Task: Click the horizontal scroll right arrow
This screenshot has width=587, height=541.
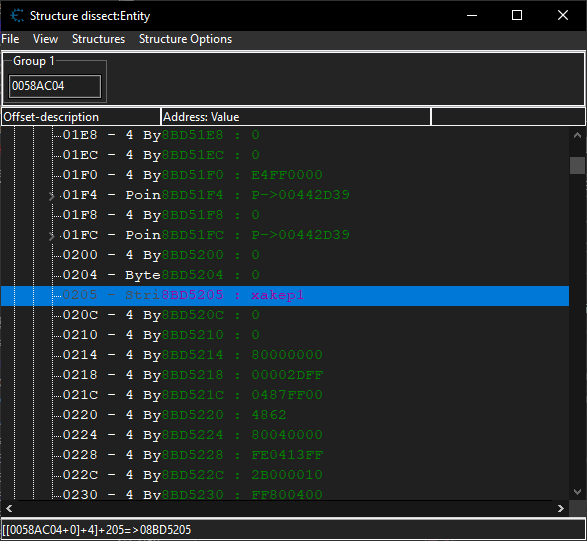Action: (x=560, y=508)
